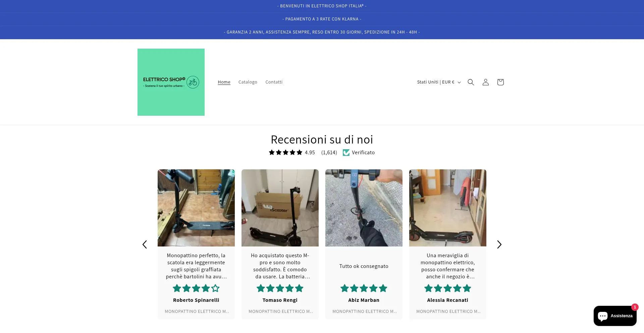Click the chat notification badge
This screenshot has height=333, width=644.
pyautogui.click(x=635, y=307)
